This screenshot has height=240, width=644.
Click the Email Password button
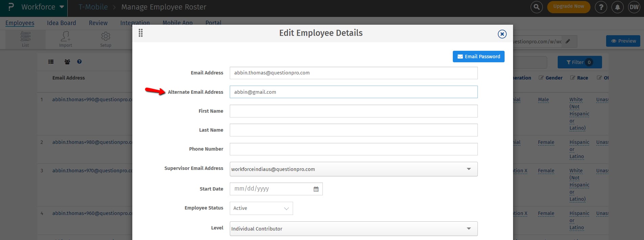point(478,57)
